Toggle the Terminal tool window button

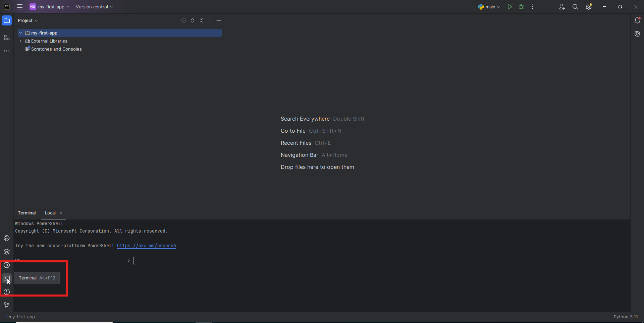[x=7, y=278]
